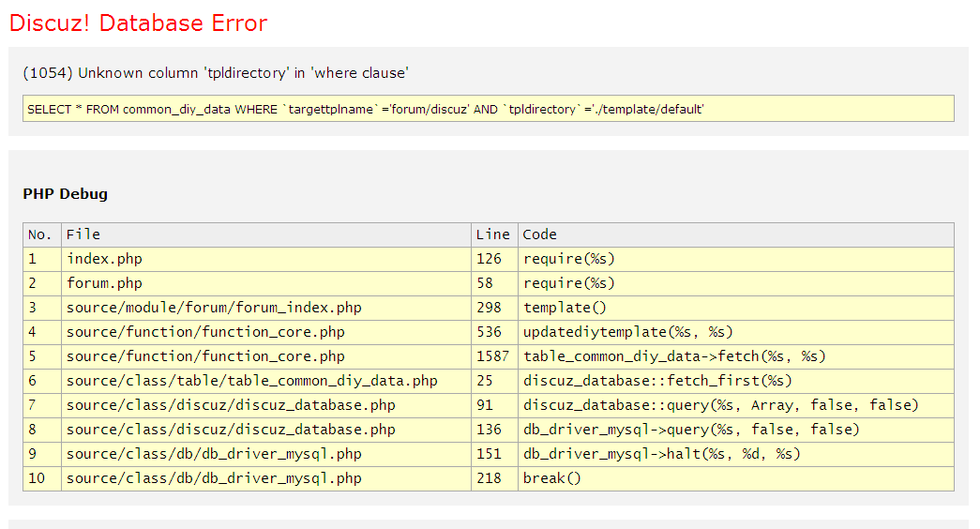This screenshot has width=980, height=529.
Task: Select line number 136
Action: [494, 430]
